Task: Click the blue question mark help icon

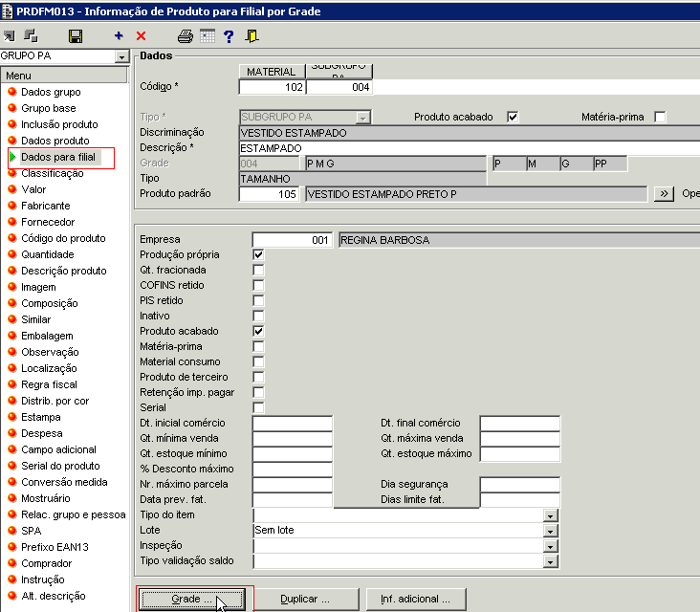Action: point(229,36)
